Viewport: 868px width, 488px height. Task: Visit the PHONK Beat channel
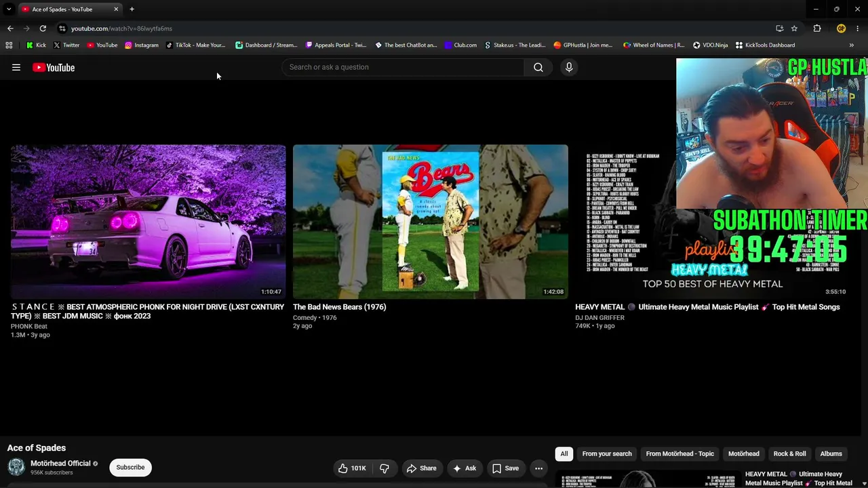[29, 326]
